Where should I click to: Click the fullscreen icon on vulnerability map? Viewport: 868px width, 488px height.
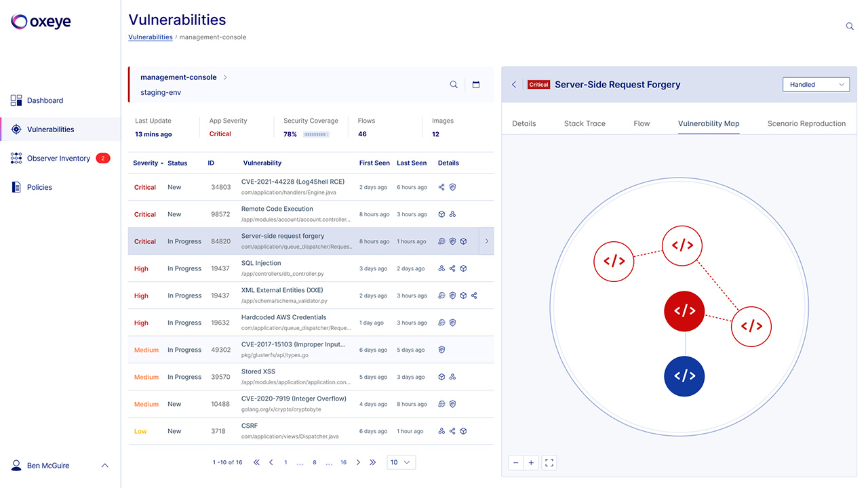tap(549, 463)
